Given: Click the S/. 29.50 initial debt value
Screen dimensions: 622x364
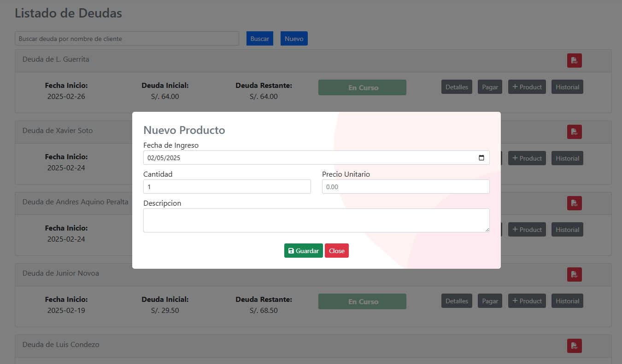Looking at the screenshot, I should coord(165,311).
